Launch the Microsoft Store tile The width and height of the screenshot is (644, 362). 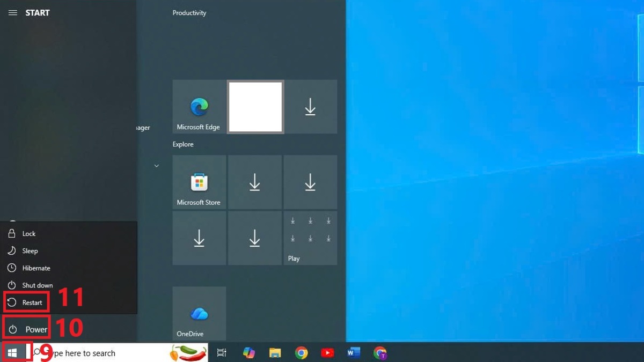point(199,182)
